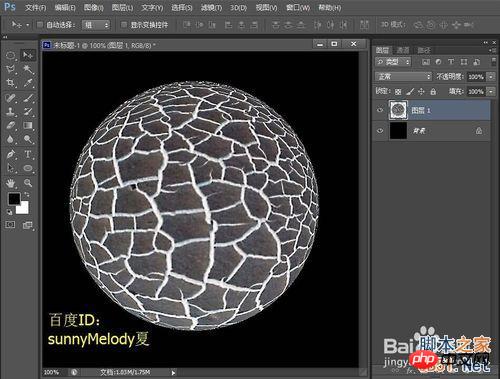500x379 pixels.
Task: Select the Zoom tool
Action: (x=28, y=183)
